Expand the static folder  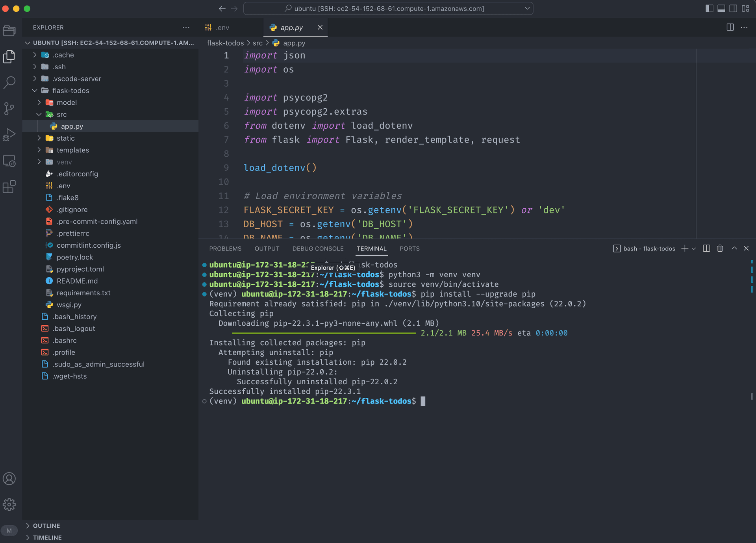tap(110, 138)
